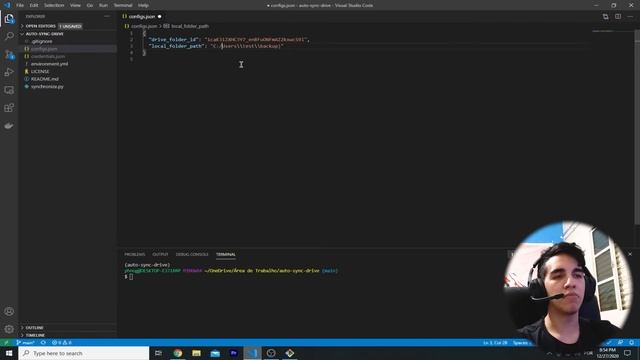
Task: Click the main branch indicator in status bar
Action: (x=25, y=342)
